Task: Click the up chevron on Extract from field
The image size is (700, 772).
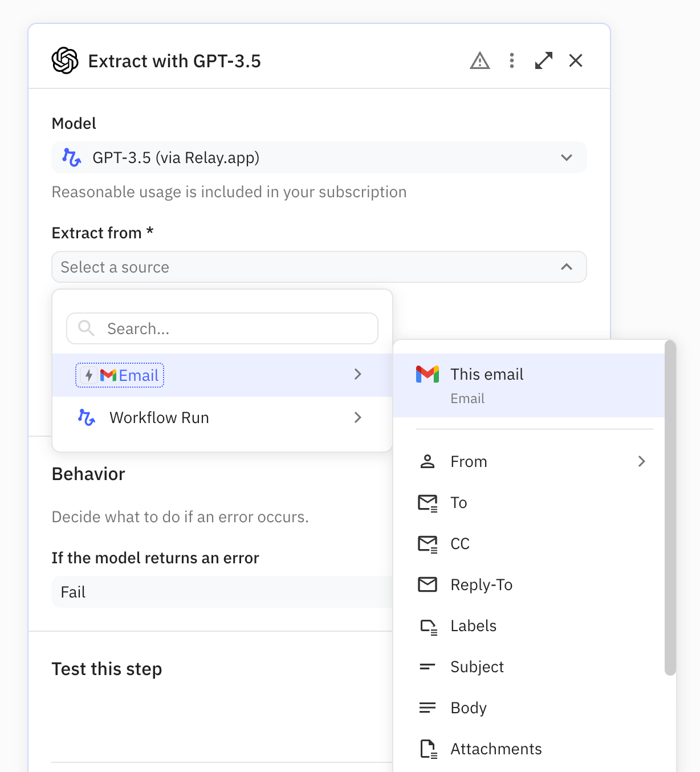Action: point(567,267)
